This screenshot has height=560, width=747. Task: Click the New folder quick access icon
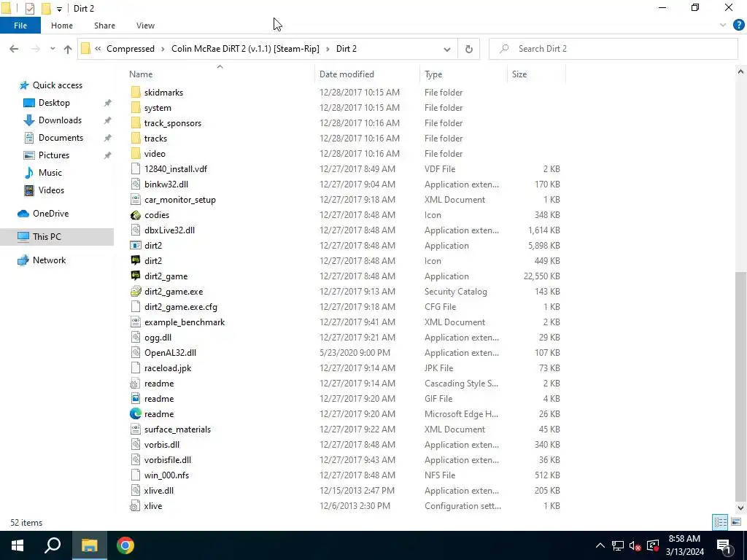[x=46, y=9]
